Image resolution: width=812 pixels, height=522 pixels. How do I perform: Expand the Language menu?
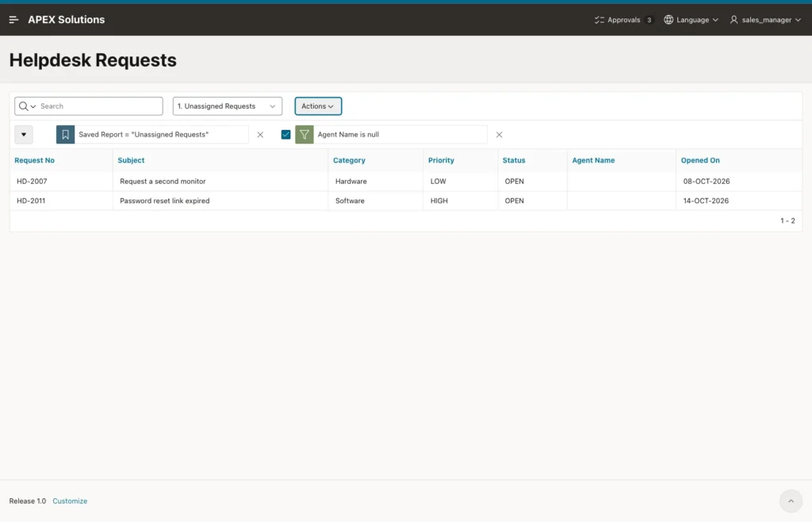coord(691,20)
